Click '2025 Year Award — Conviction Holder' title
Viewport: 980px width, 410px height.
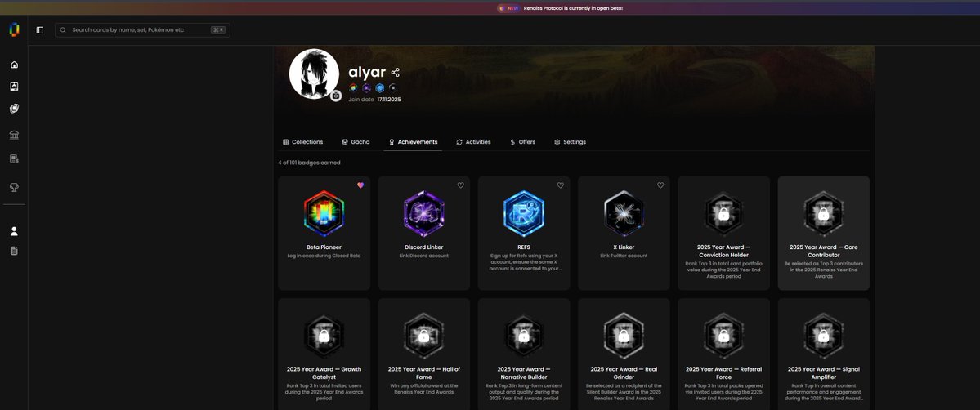723,251
